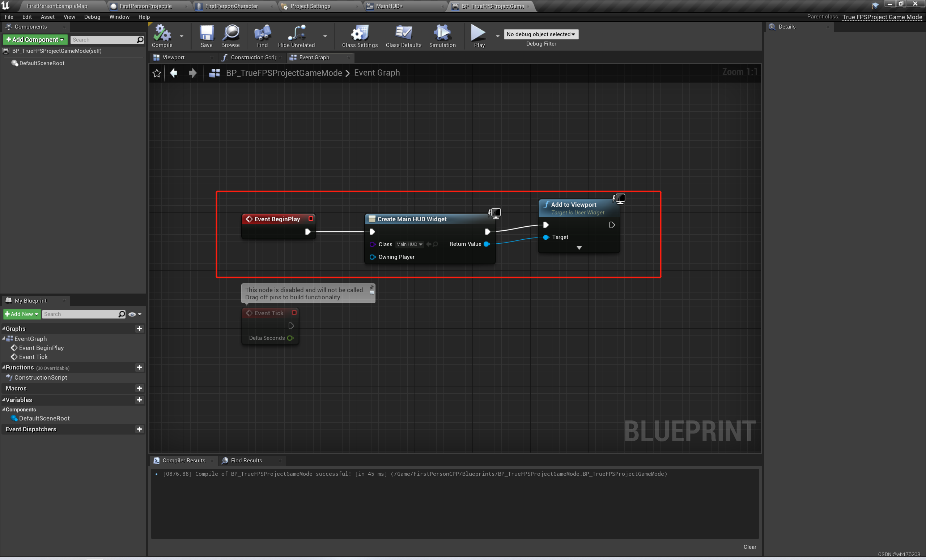This screenshot has width=926, height=560.
Task: Click Add New in My Blueprint panel
Action: pos(21,313)
